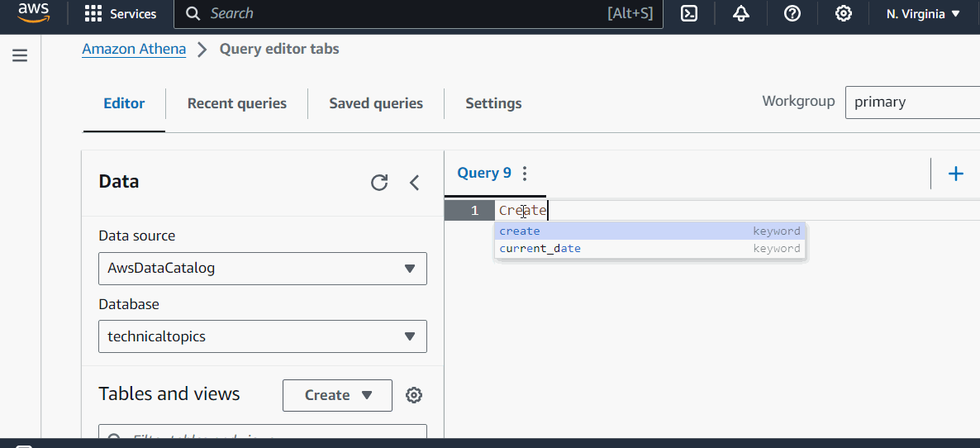Image resolution: width=980 pixels, height=448 pixels.
Task: Launch the CloudShell terminal icon
Action: (x=689, y=14)
